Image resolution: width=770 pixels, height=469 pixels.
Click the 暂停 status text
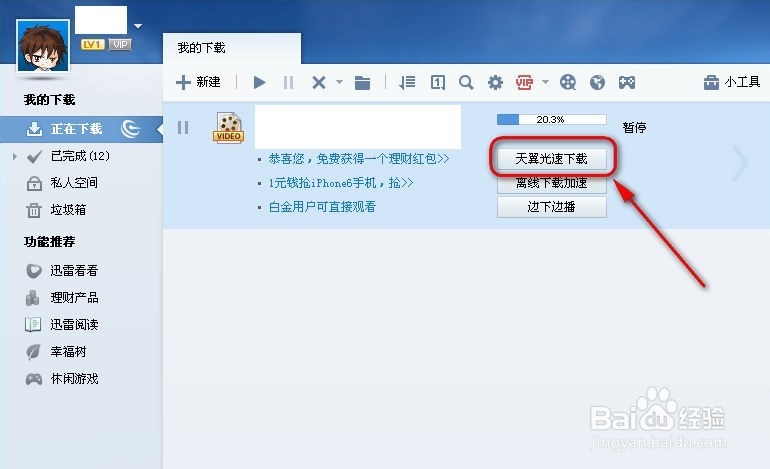tap(634, 128)
